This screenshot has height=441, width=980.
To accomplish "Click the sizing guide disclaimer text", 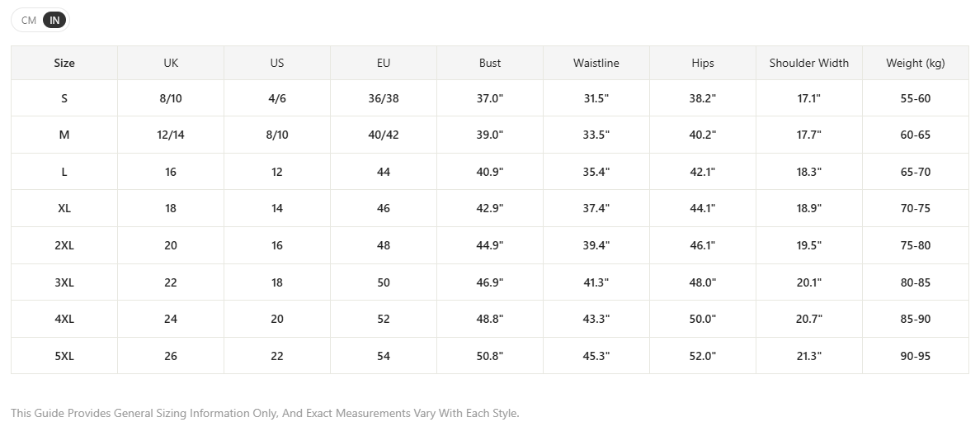I will (x=265, y=414).
